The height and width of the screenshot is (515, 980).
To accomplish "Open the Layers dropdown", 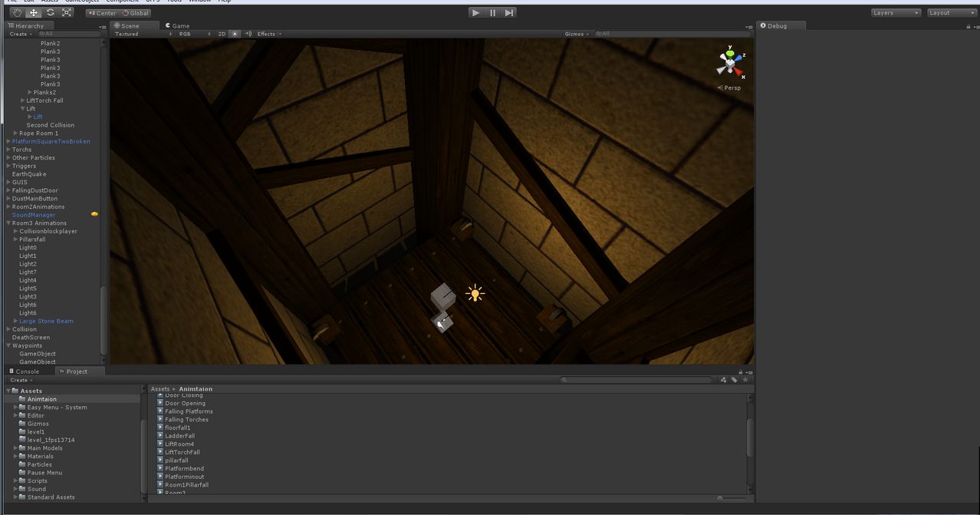I will (x=896, y=12).
